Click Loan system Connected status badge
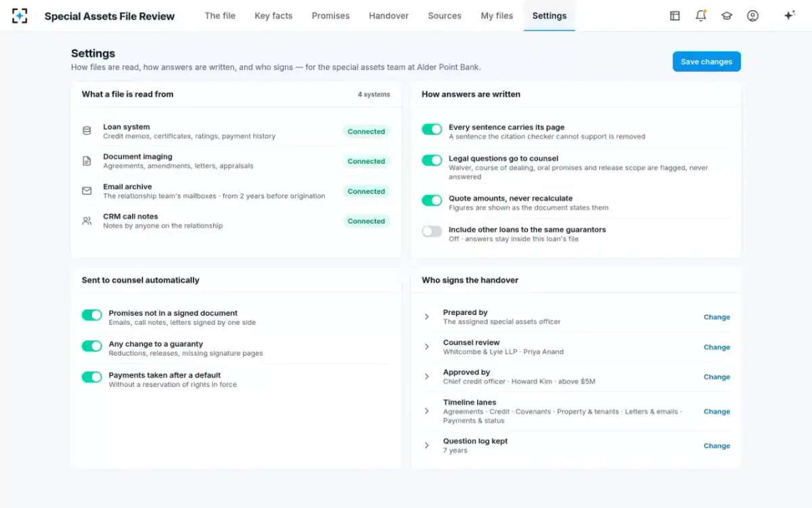 (366, 131)
